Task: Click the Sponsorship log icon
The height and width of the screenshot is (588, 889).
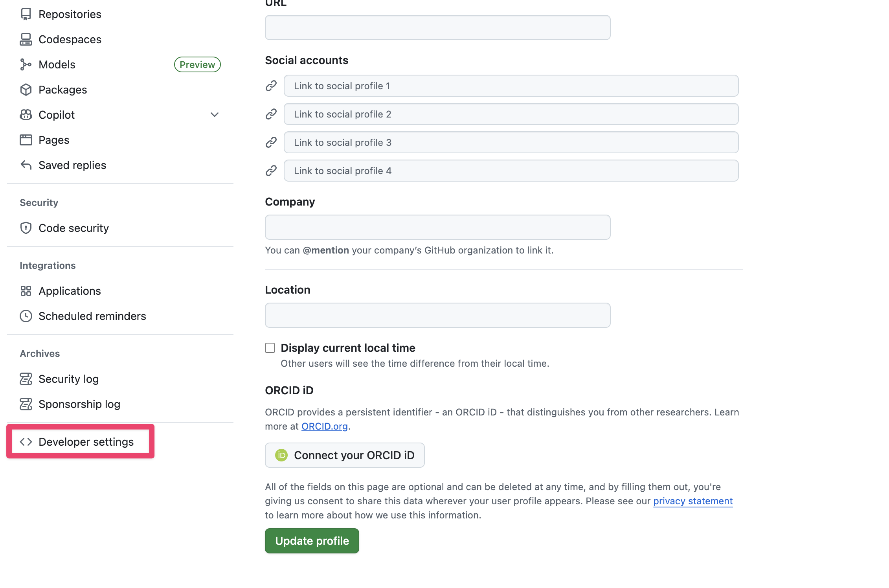Action: coord(26,404)
